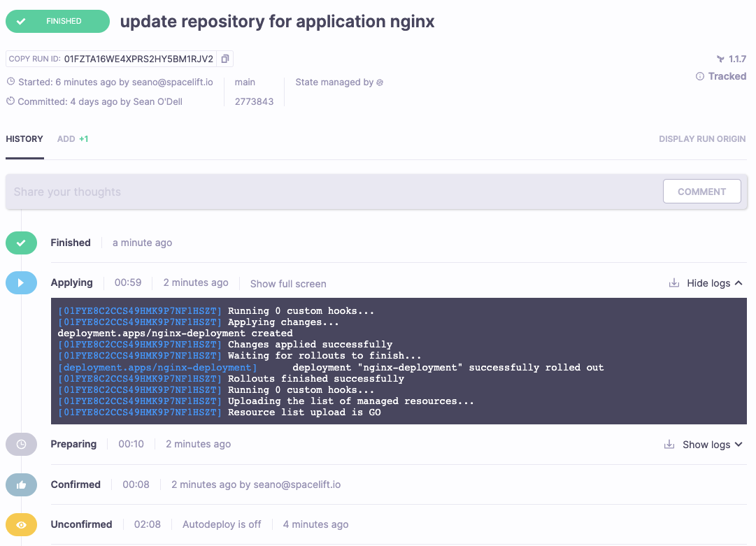
Task: Click the gray Preparing clock icon
Action: 21,445
